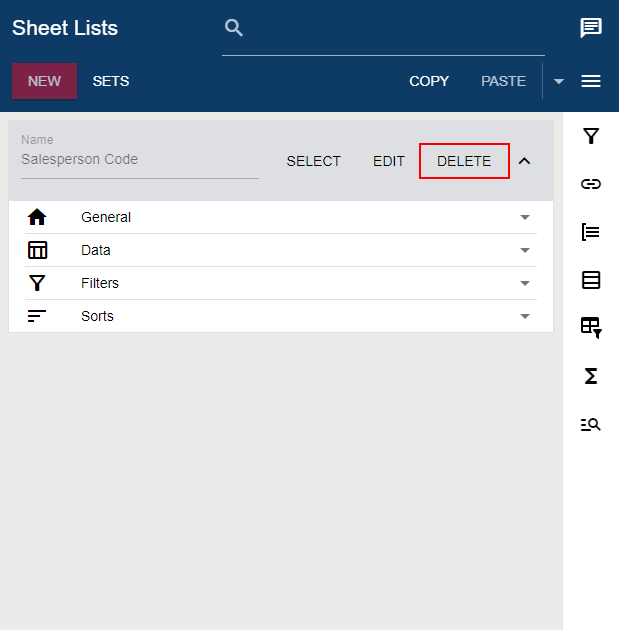Expand the Filters section
The width and height of the screenshot is (619, 630).
pyautogui.click(x=281, y=283)
